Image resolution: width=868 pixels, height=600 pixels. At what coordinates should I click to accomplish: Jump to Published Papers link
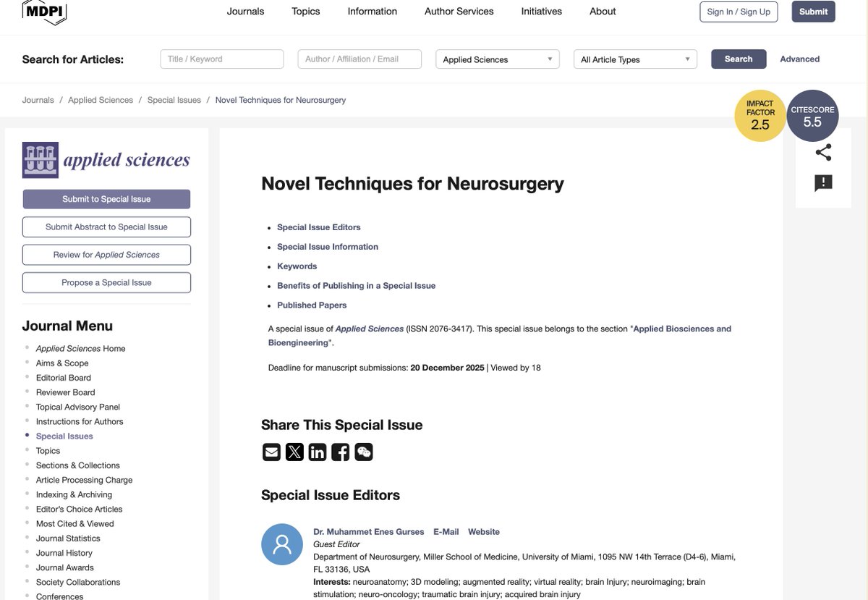[x=312, y=305]
